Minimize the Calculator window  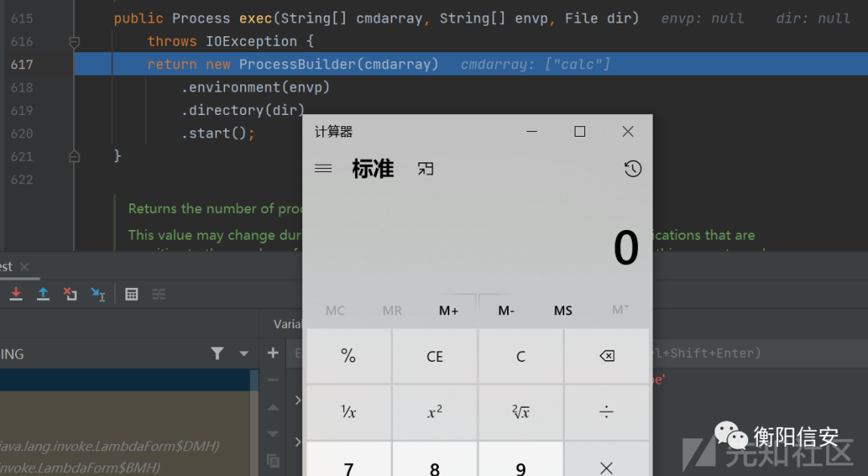click(x=532, y=131)
